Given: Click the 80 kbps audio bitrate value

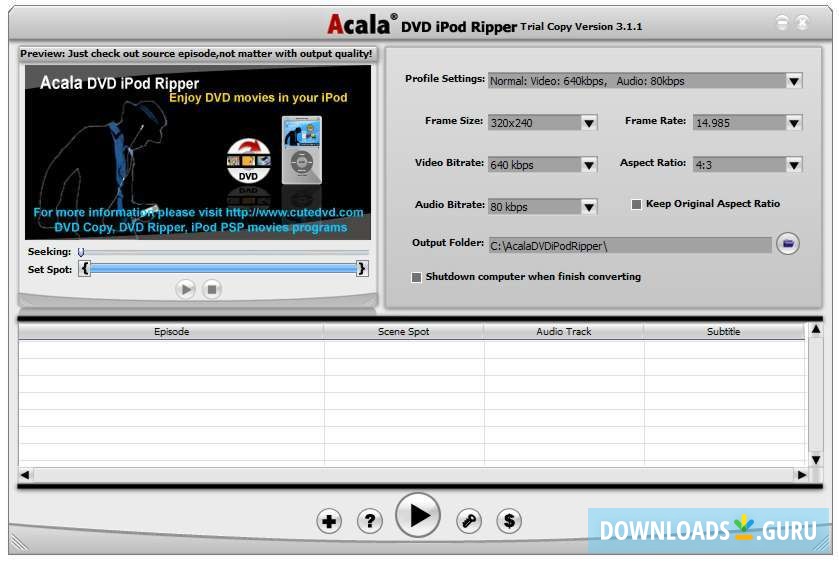Looking at the screenshot, I should 509,207.
